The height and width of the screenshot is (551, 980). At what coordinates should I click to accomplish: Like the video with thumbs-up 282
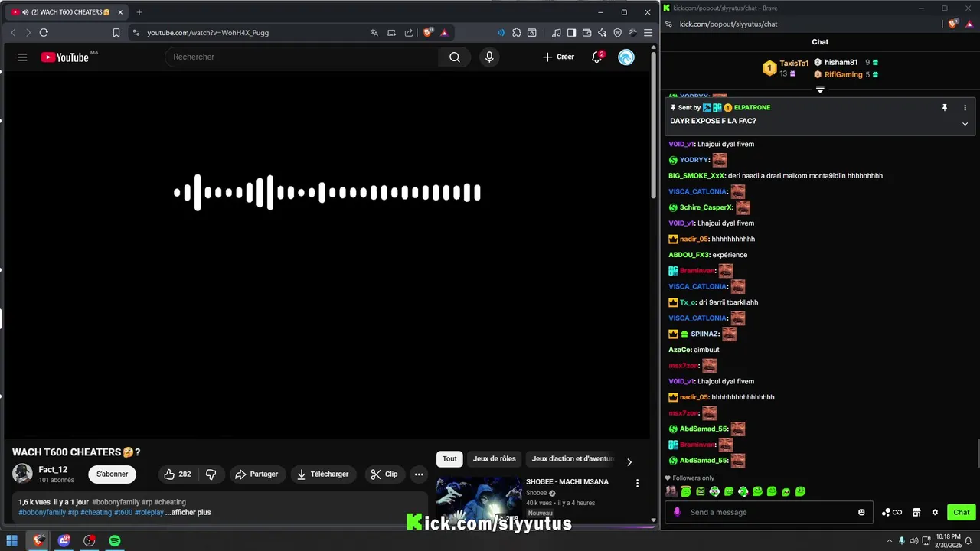[x=177, y=474]
